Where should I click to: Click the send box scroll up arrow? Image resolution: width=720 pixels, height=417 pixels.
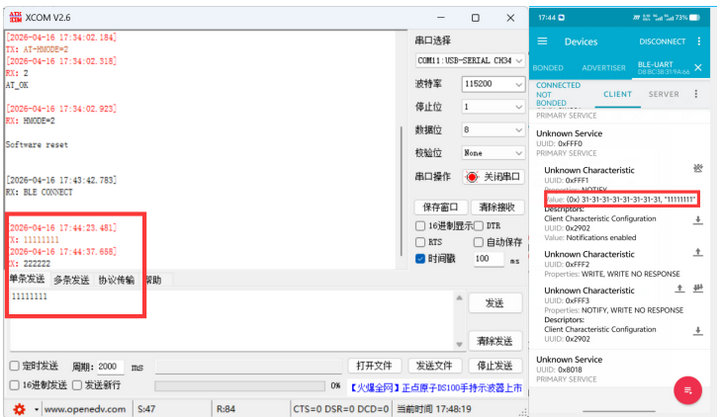(459, 298)
